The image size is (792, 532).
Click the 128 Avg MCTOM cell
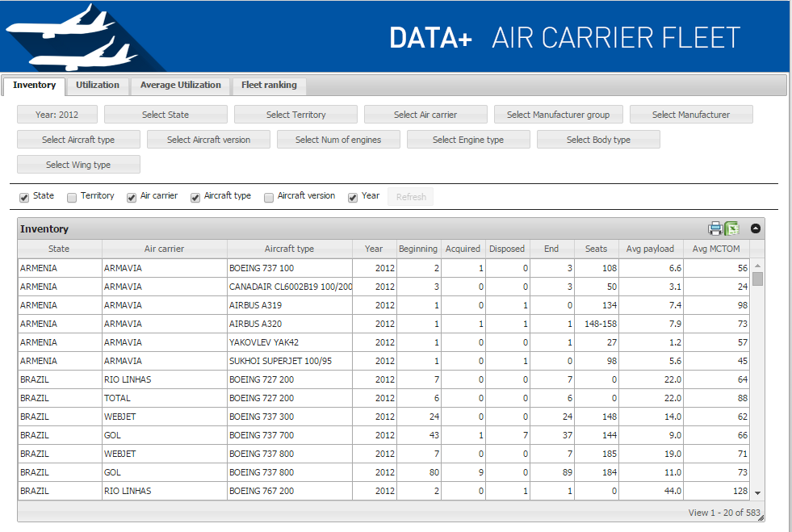716,491
